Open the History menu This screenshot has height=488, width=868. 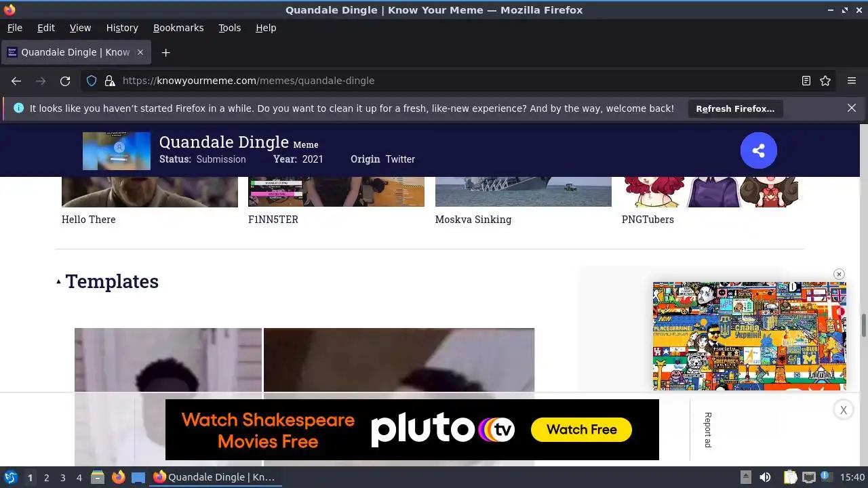[122, 28]
